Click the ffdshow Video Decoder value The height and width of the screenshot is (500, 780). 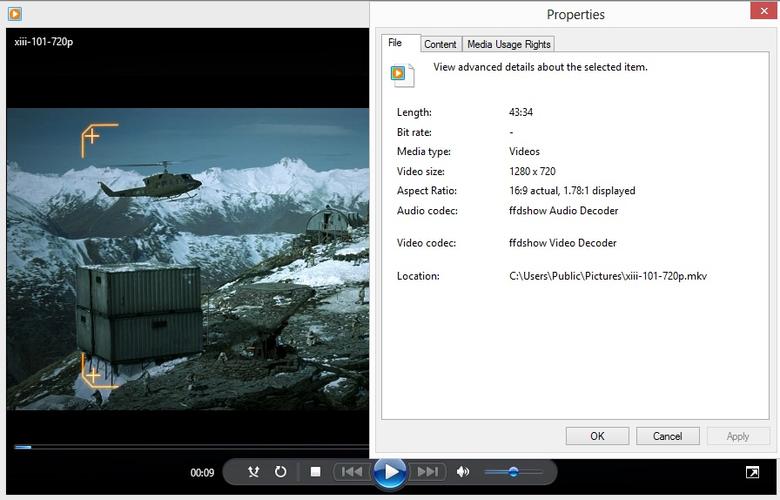coord(563,243)
